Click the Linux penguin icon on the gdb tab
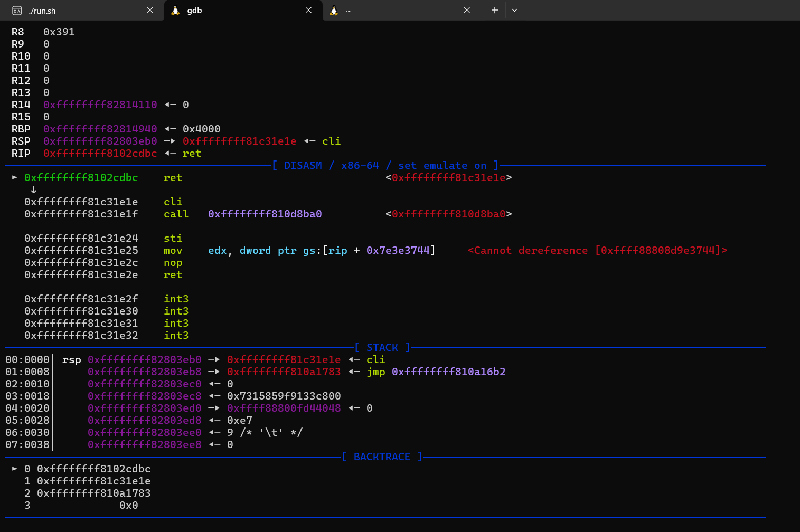 pyautogui.click(x=175, y=10)
